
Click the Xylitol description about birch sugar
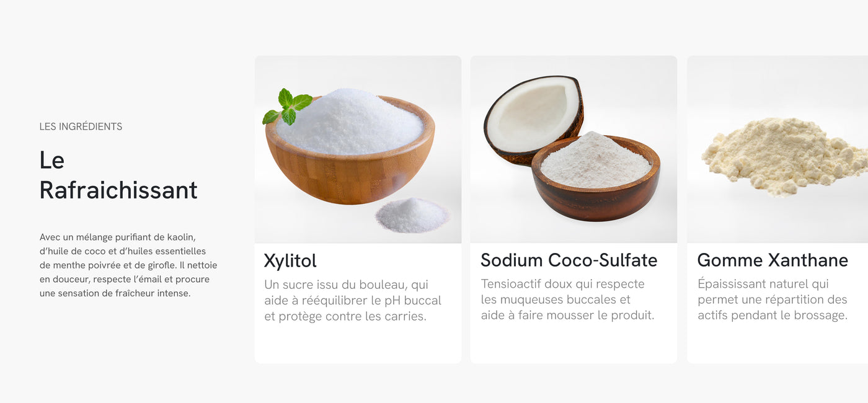[353, 301]
